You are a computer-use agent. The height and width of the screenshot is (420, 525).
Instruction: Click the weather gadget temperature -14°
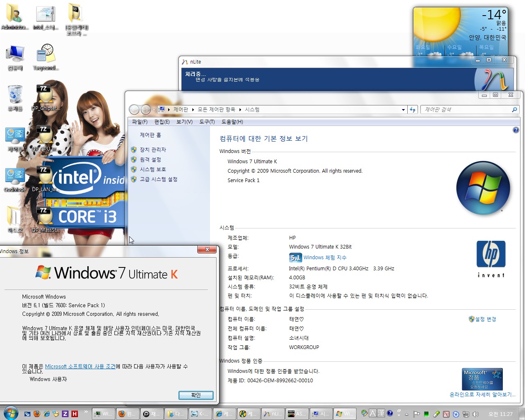tap(494, 15)
